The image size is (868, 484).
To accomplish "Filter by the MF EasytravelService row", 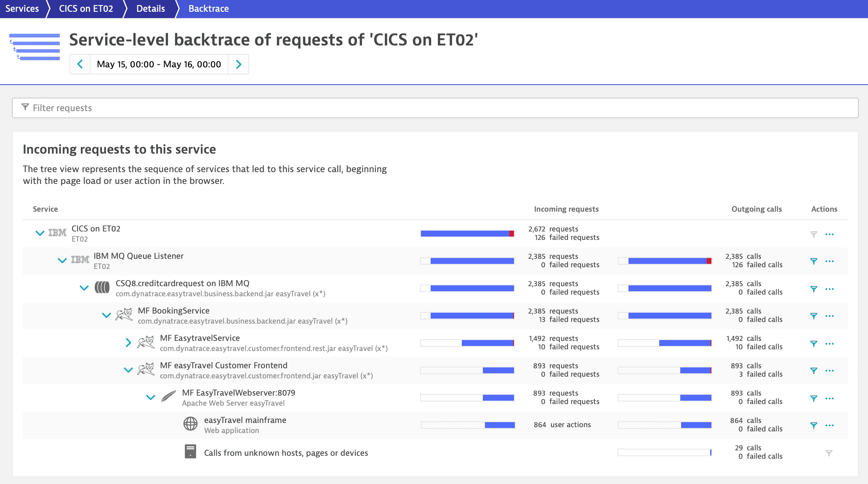I will click(x=814, y=344).
